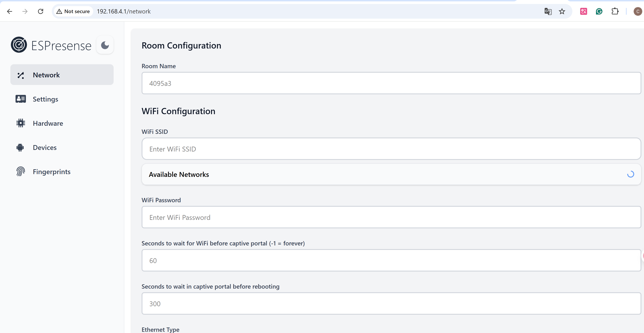This screenshot has height=333, width=644.
Task: Open the Settings page
Action: click(x=46, y=99)
